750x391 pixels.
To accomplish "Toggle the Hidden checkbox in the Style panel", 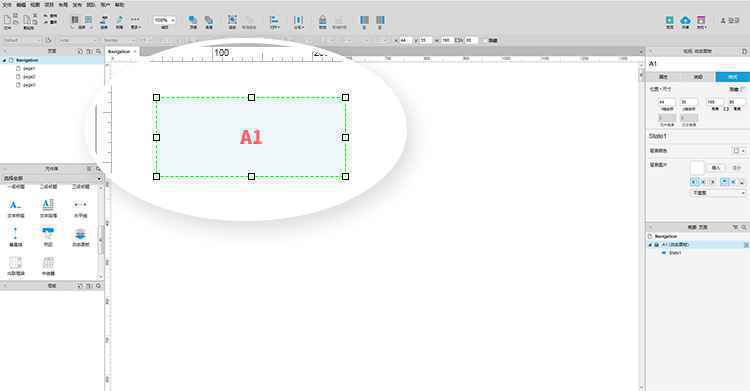I will (x=742, y=89).
